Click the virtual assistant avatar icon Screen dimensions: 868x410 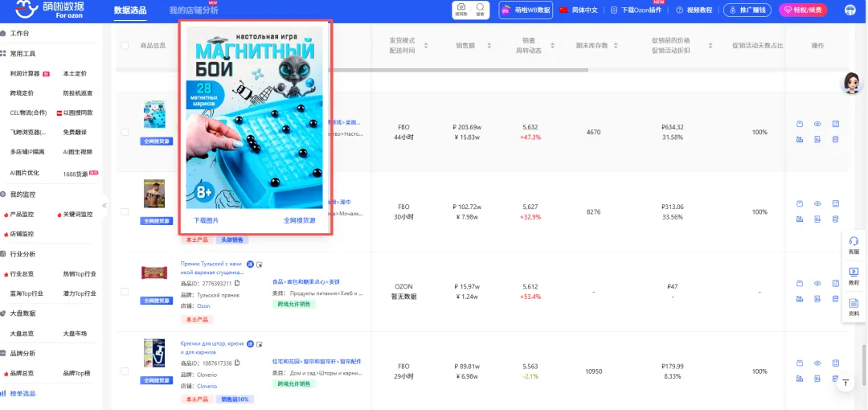tap(851, 83)
